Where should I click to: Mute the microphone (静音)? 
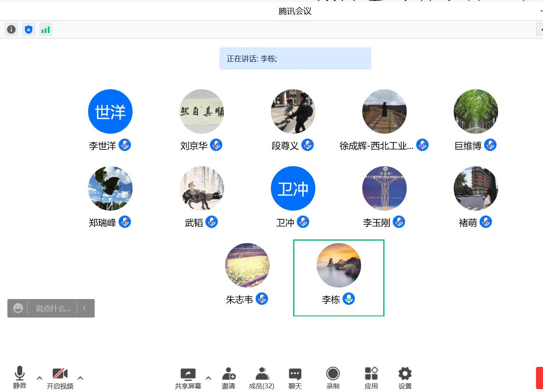click(x=19, y=377)
